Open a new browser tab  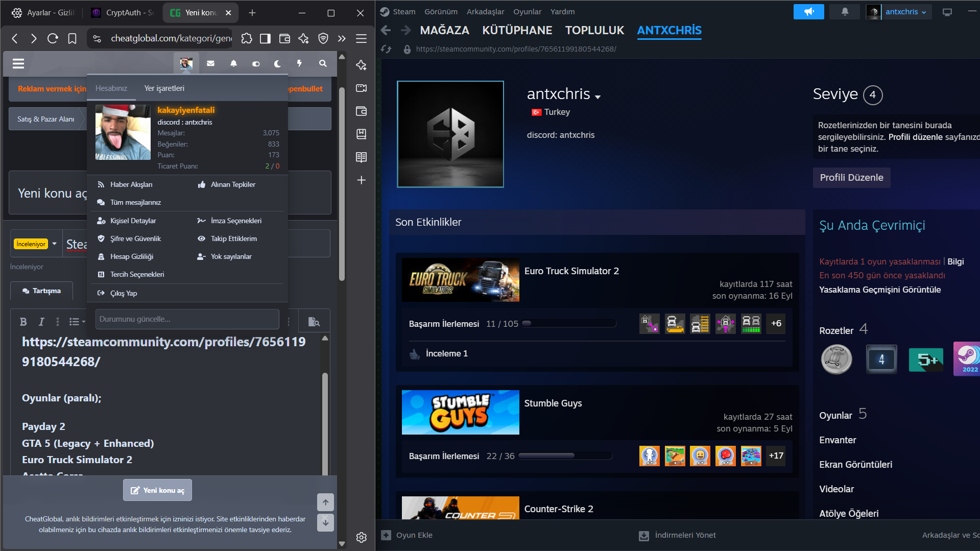click(x=252, y=13)
